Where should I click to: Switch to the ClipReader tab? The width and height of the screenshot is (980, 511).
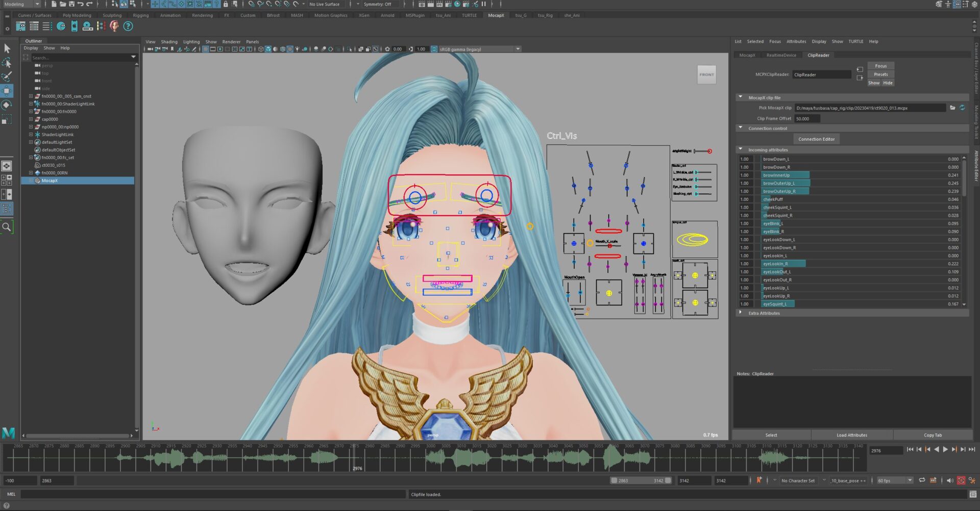click(x=819, y=55)
